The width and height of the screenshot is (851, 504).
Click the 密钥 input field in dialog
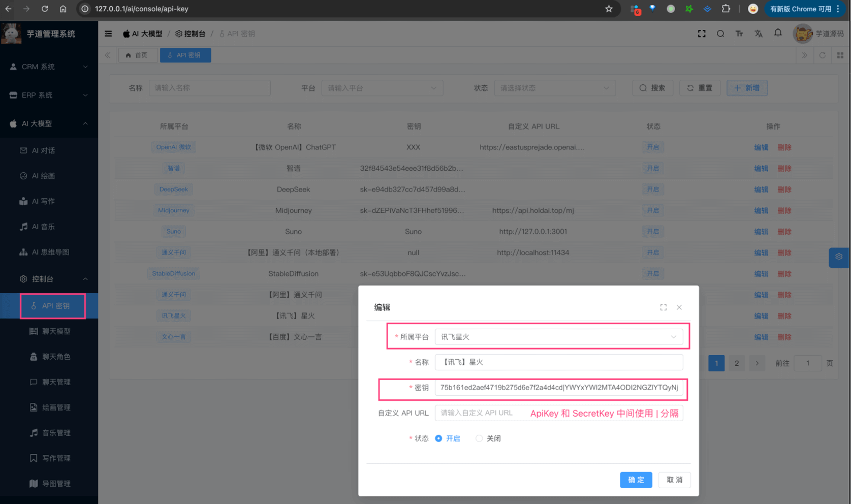tap(559, 388)
